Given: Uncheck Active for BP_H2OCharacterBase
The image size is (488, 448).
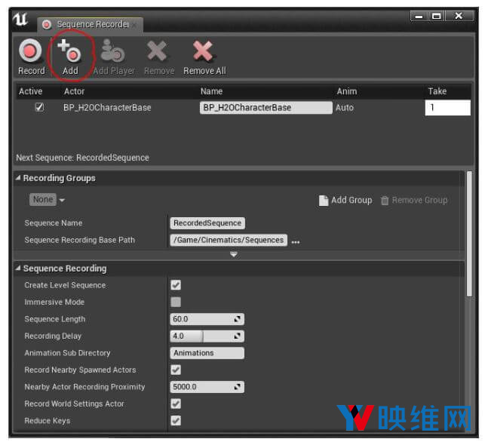Looking at the screenshot, I should (39, 108).
